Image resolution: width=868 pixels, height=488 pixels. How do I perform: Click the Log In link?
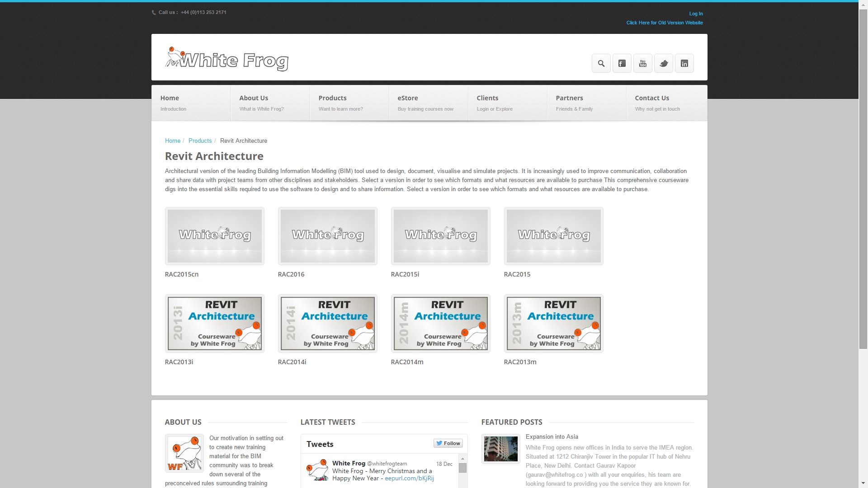[696, 14]
